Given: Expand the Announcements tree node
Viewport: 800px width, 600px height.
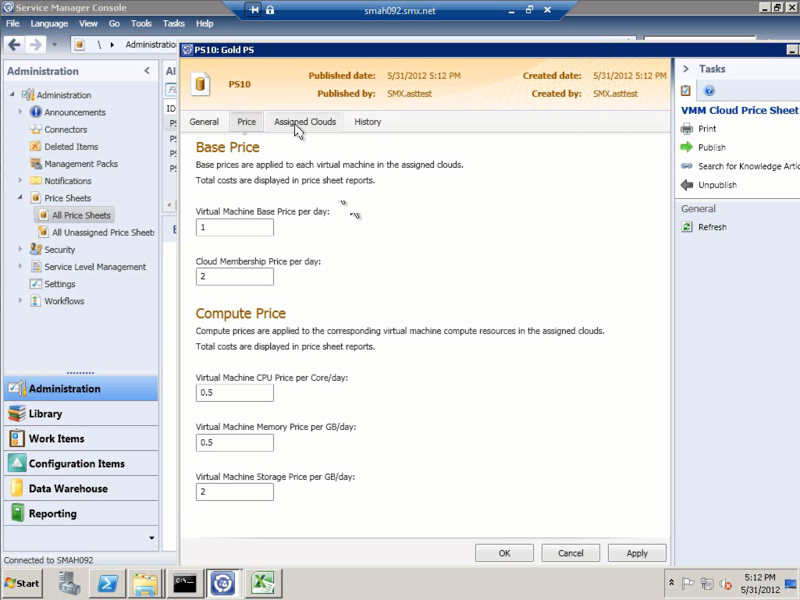Looking at the screenshot, I should pyautogui.click(x=20, y=112).
